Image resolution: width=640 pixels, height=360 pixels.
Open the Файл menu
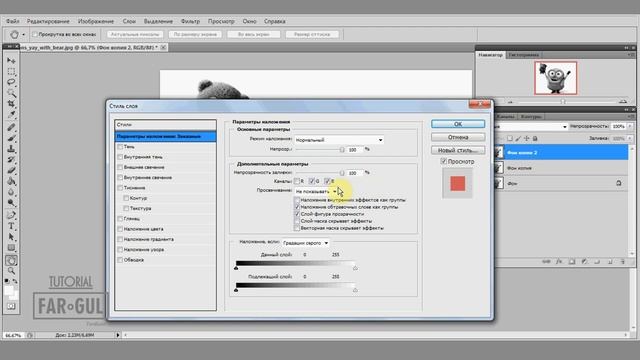tap(13, 21)
